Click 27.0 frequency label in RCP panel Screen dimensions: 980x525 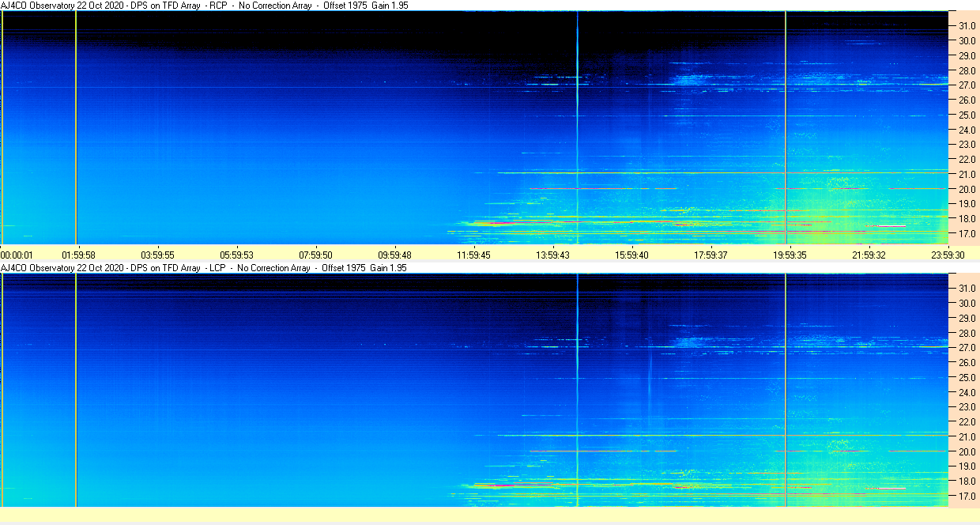[x=967, y=85]
